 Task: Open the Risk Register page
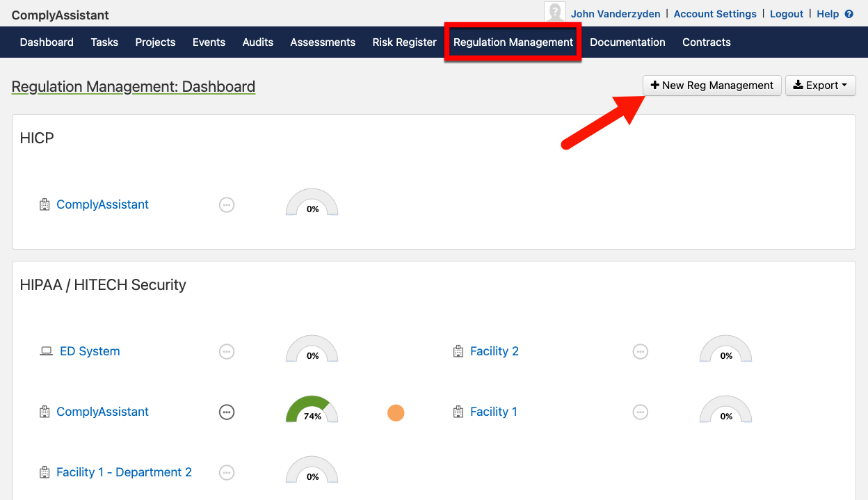point(405,42)
